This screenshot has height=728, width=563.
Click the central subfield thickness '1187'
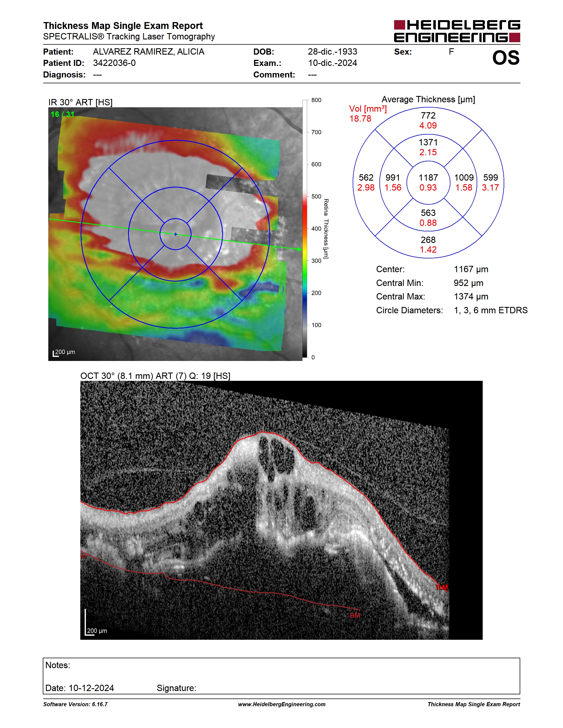pos(428,178)
